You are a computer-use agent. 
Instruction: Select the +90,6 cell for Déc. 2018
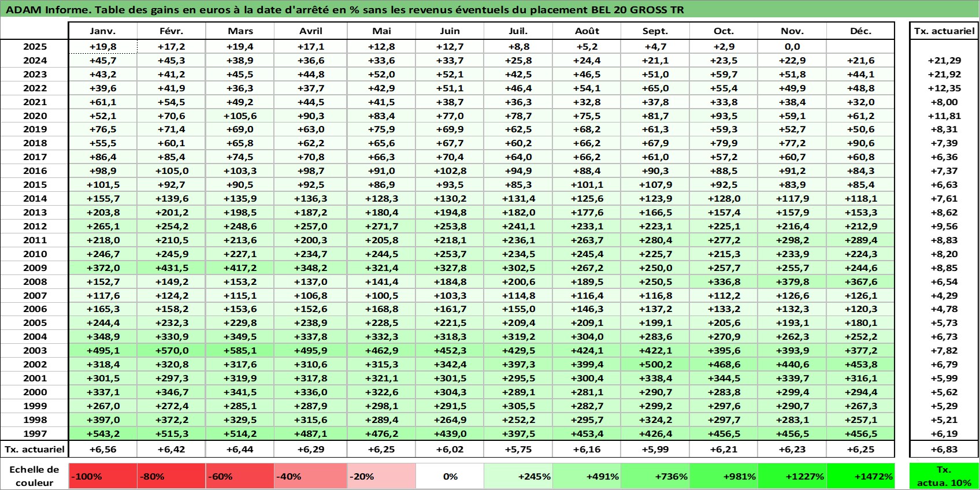[x=860, y=143]
